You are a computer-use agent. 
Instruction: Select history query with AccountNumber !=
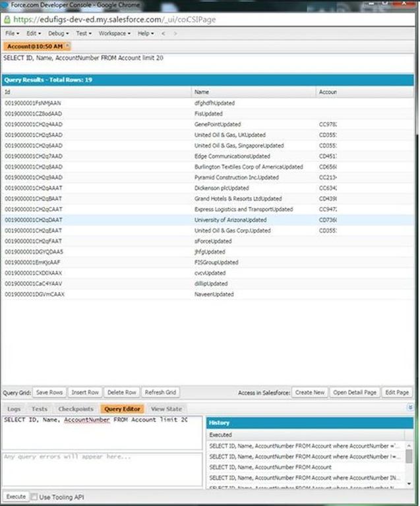click(305, 457)
